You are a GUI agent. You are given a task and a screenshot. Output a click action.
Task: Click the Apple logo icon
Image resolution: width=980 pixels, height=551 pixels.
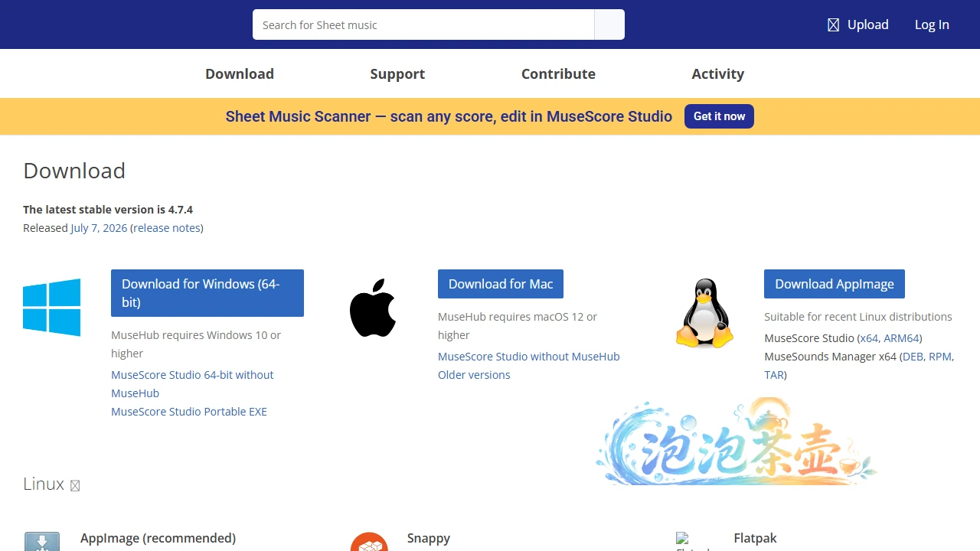(x=373, y=308)
